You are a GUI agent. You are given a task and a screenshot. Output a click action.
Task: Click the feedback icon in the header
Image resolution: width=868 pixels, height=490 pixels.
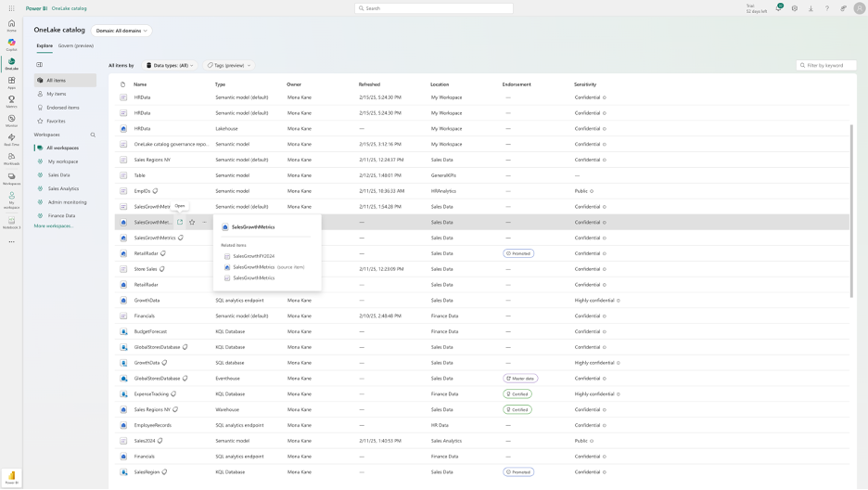tap(843, 8)
